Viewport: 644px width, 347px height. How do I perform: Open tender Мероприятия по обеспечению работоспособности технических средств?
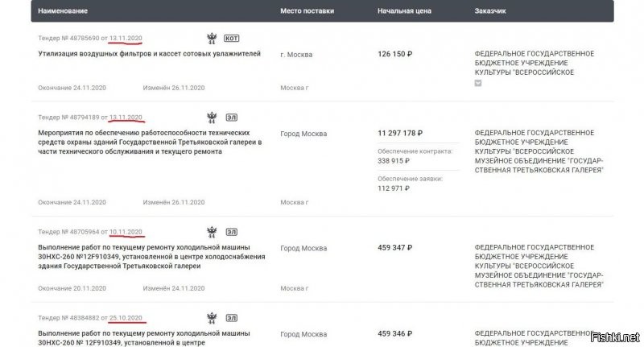click(x=150, y=142)
